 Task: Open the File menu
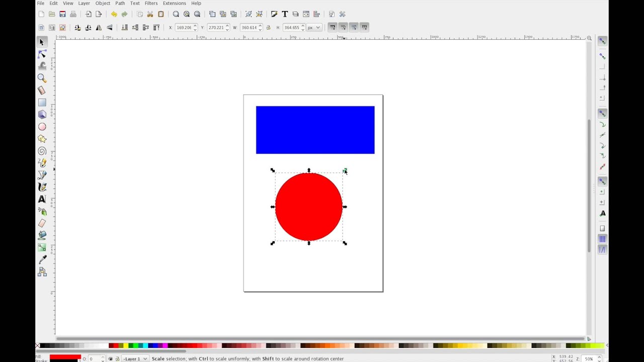41,4
